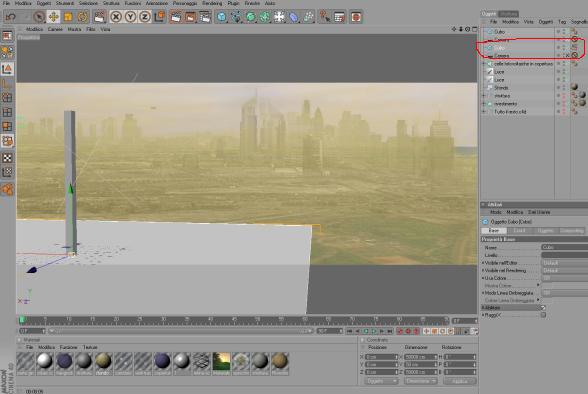Viewport: 588px width, 394px height.
Task: Select the white sphere material
Action: (x=45, y=361)
